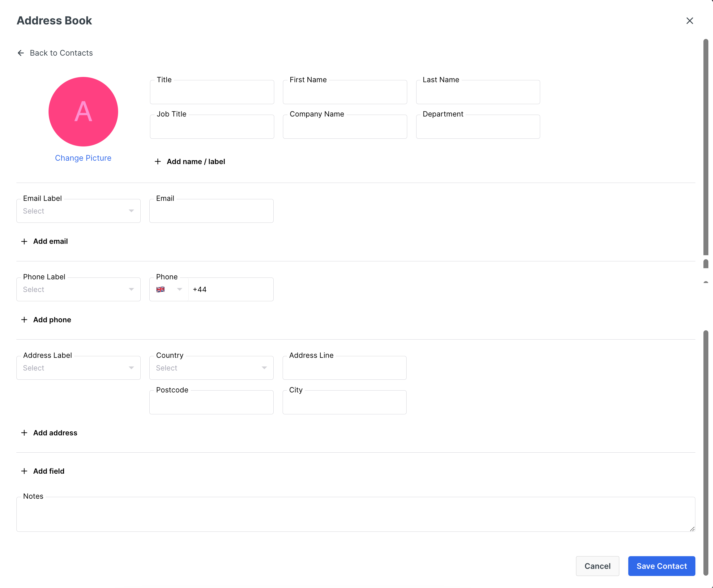Viewport: 713px width, 588px height.
Task: Click into the First Name field
Action: coord(345,92)
